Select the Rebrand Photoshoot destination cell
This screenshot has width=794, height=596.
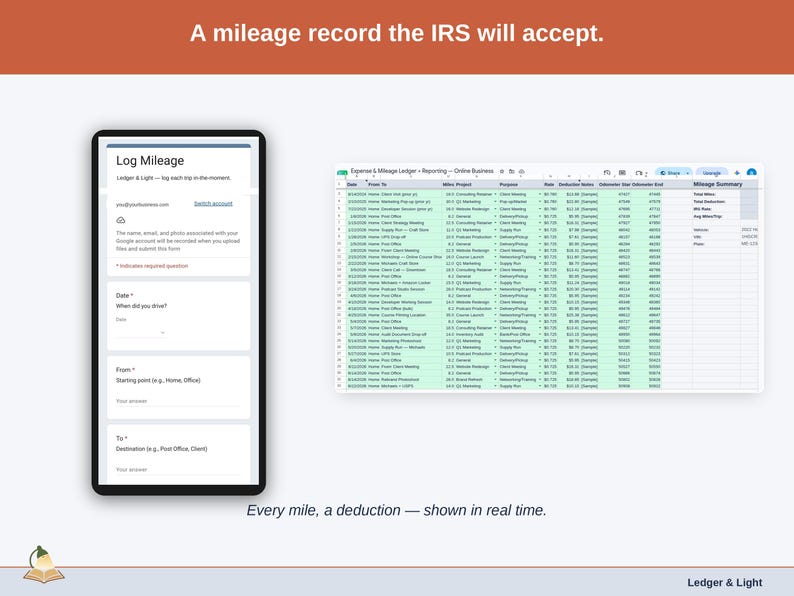(x=411, y=379)
